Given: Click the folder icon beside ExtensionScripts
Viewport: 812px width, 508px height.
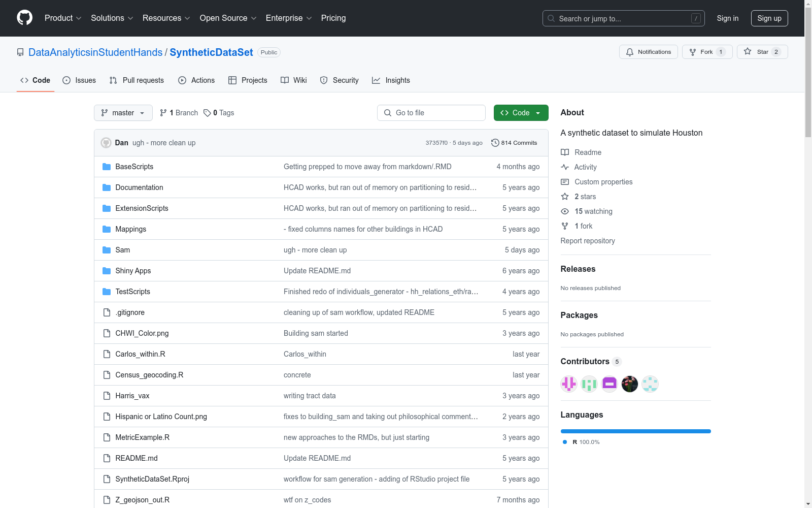Looking at the screenshot, I should (x=107, y=208).
